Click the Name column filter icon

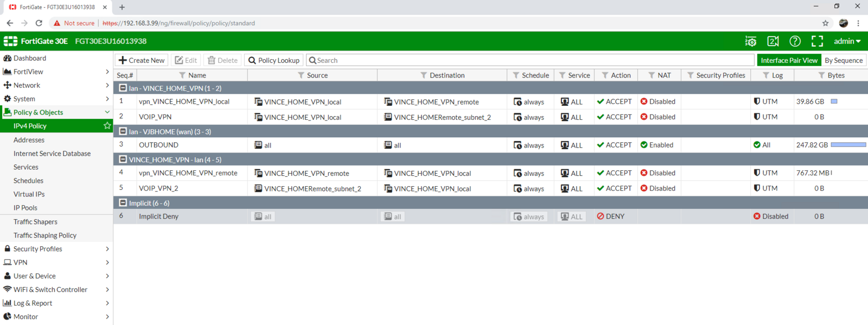tap(182, 75)
